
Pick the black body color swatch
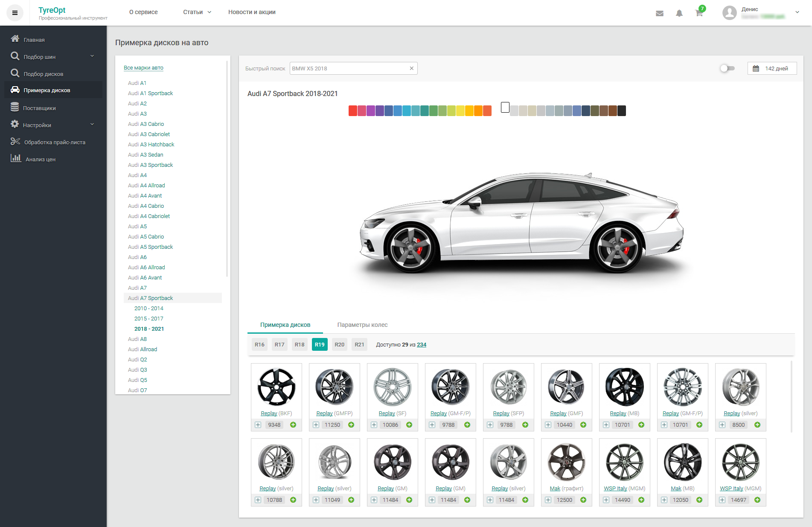622,111
